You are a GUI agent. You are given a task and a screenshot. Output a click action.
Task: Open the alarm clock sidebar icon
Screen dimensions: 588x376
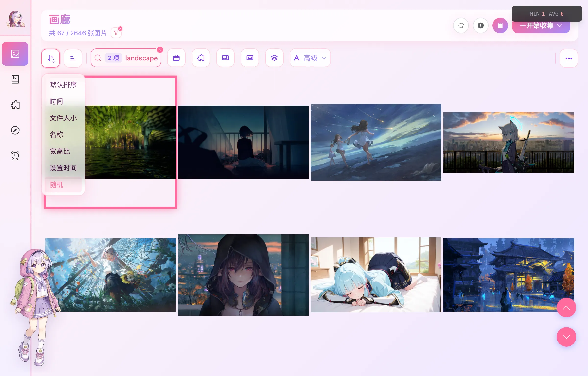[x=15, y=156]
